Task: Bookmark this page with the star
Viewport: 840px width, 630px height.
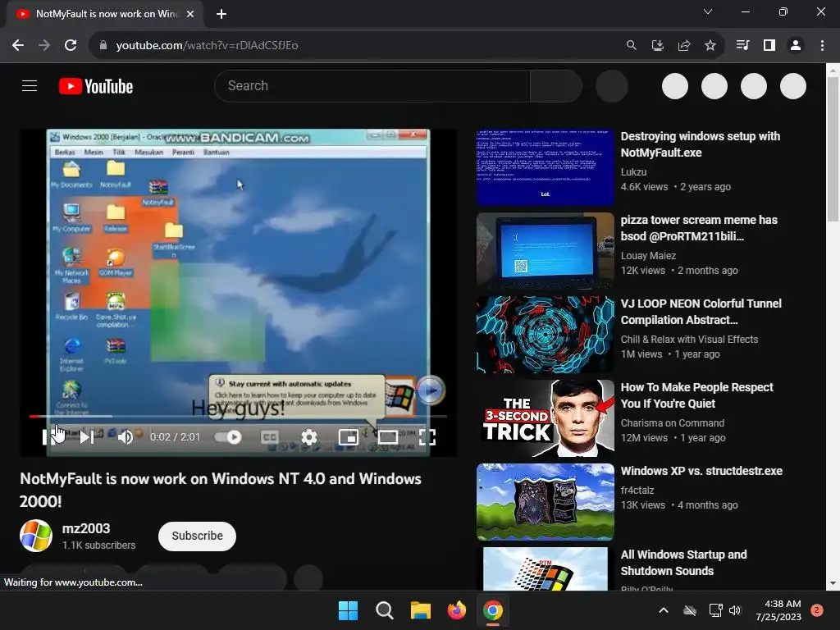Action: 710,45
